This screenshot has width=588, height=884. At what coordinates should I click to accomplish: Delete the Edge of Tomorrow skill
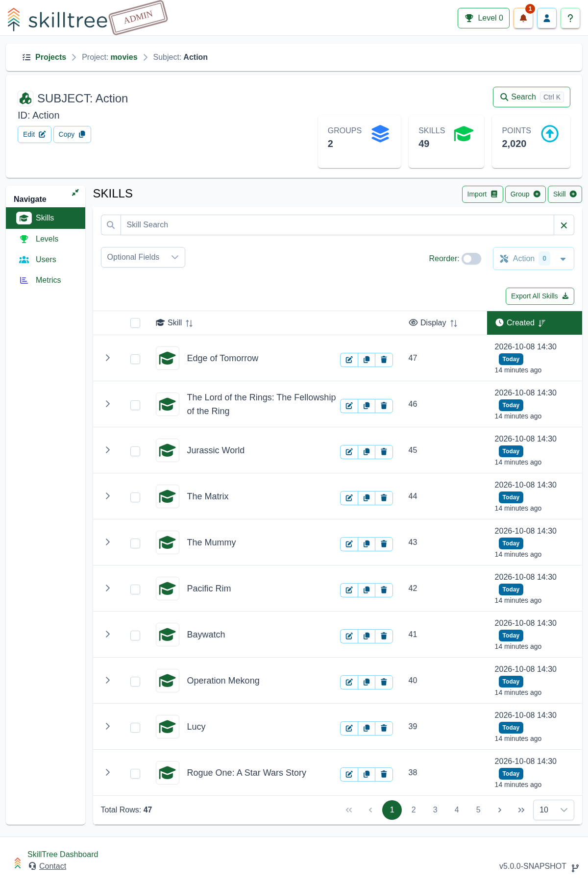[x=384, y=360]
